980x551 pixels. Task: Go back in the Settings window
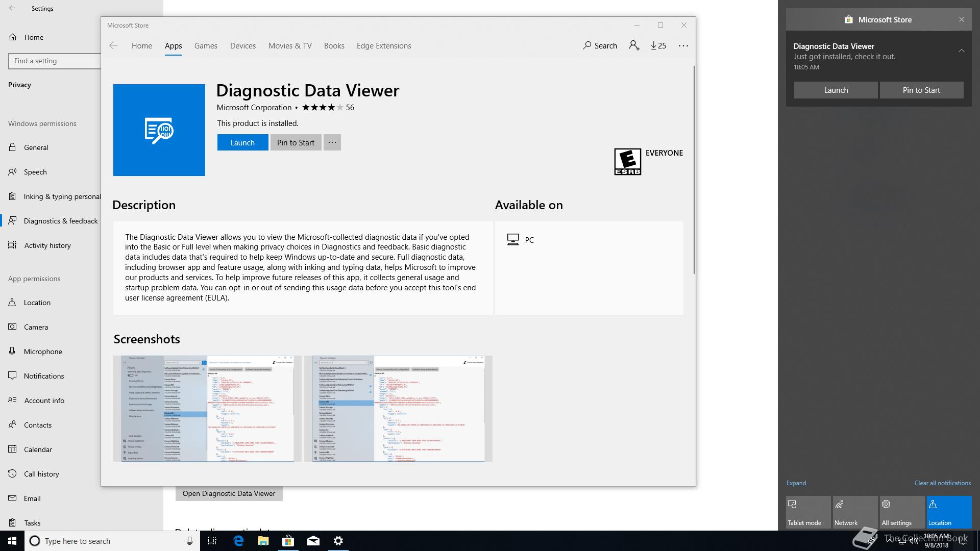tap(12, 8)
